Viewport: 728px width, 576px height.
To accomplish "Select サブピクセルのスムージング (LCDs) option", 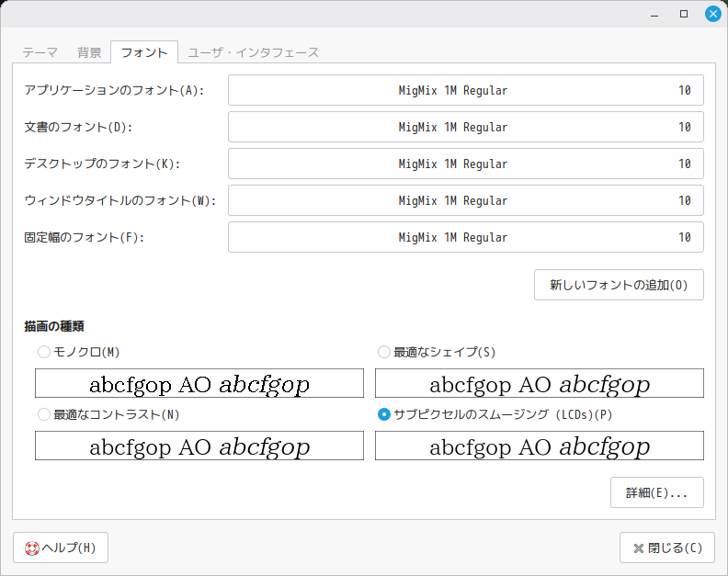I will click(384, 414).
